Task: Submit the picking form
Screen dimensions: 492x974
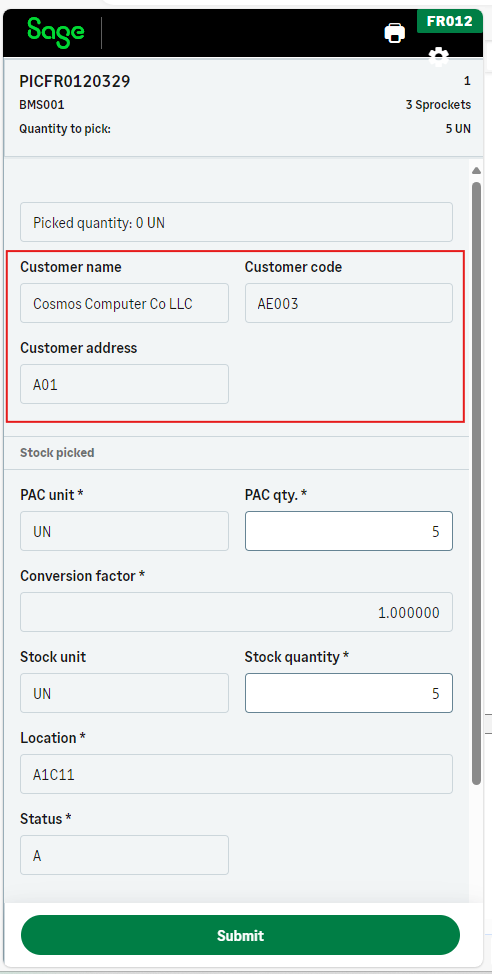Action: coord(240,935)
